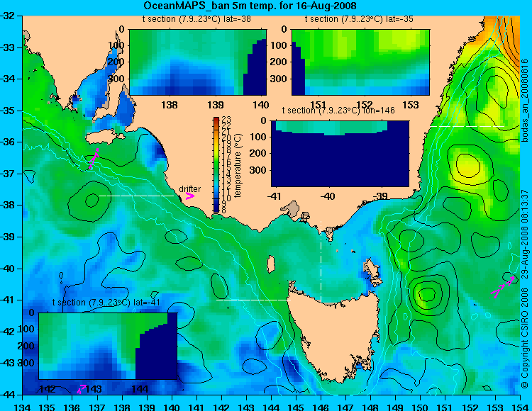Click the white section line west of Tasmania

point(253,300)
